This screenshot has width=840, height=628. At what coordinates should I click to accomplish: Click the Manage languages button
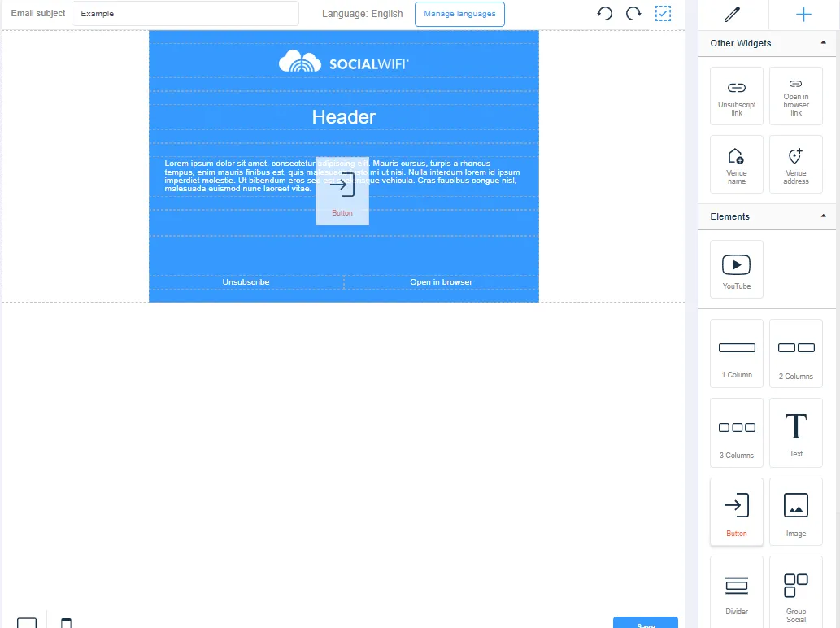[459, 14]
